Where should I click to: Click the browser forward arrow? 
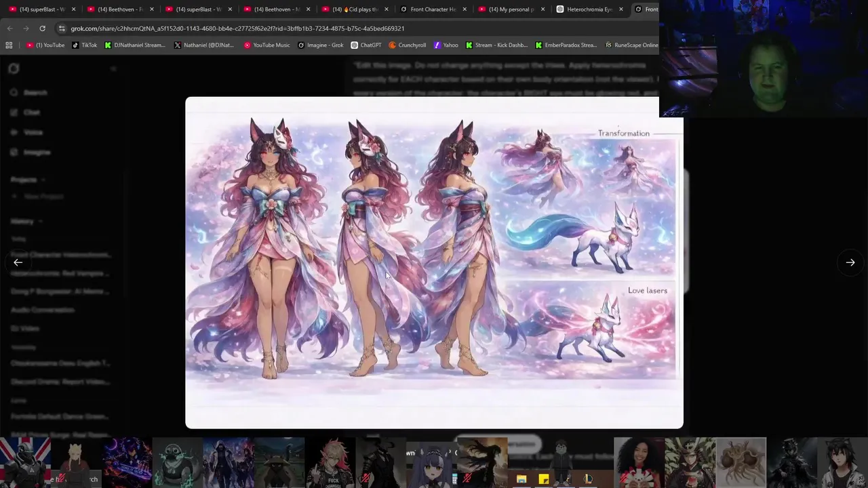click(x=26, y=28)
